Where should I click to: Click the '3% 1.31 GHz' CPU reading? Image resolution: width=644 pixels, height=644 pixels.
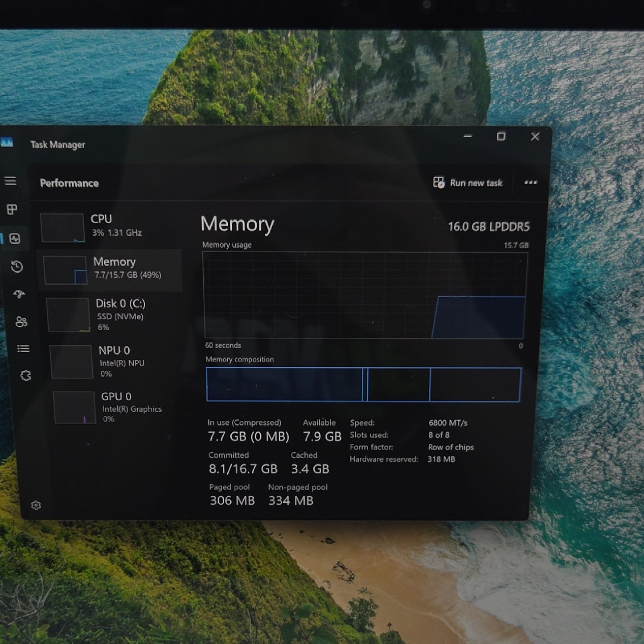(117, 233)
